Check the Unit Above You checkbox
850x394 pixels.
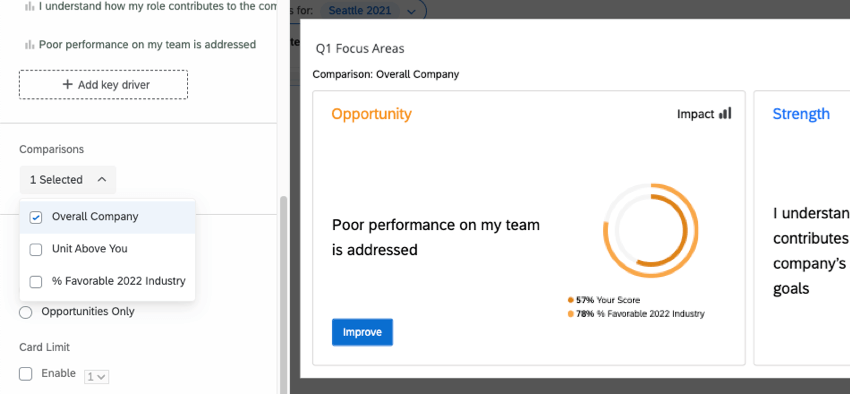pyautogui.click(x=36, y=249)
